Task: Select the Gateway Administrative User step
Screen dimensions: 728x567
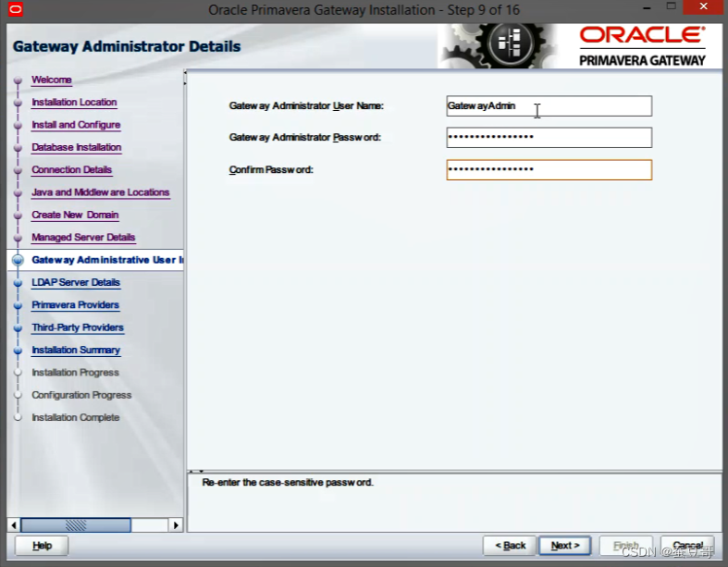Action: 107,260
